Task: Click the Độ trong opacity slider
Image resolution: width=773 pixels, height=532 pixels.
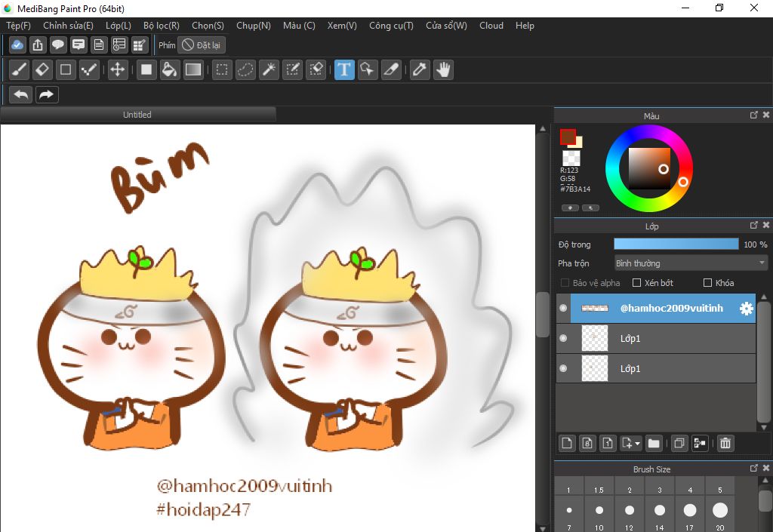Action: (676, 244)
